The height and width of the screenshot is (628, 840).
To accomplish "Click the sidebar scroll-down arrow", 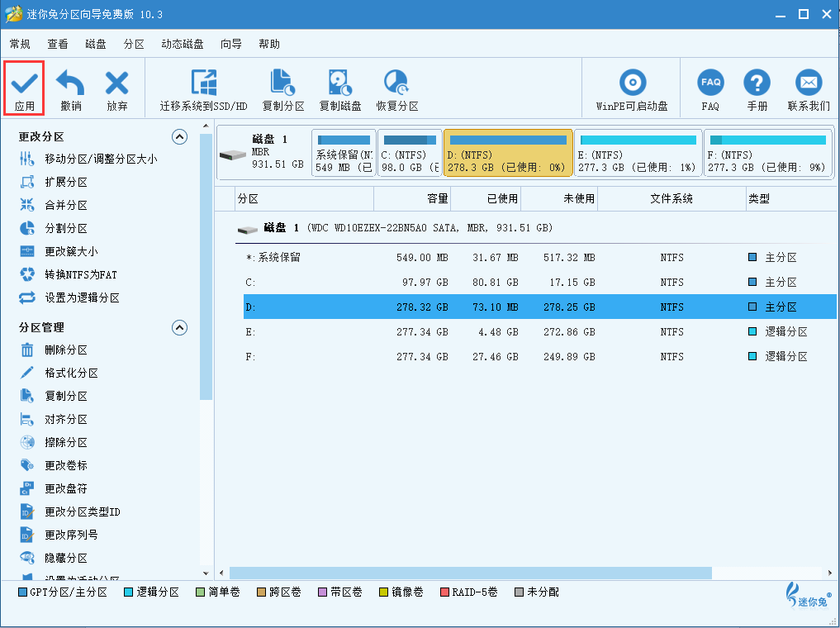I will [x=206, y=573].
